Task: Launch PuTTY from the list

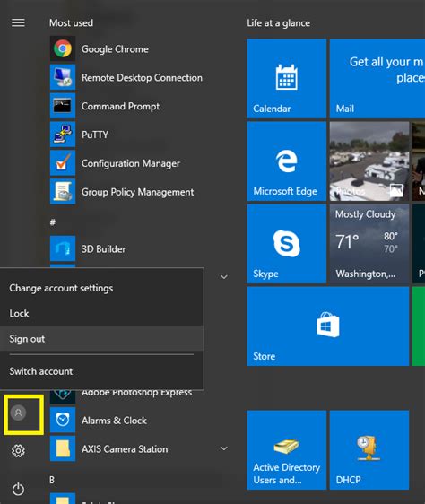Action: pyautogui.click(x=95, y=135)
